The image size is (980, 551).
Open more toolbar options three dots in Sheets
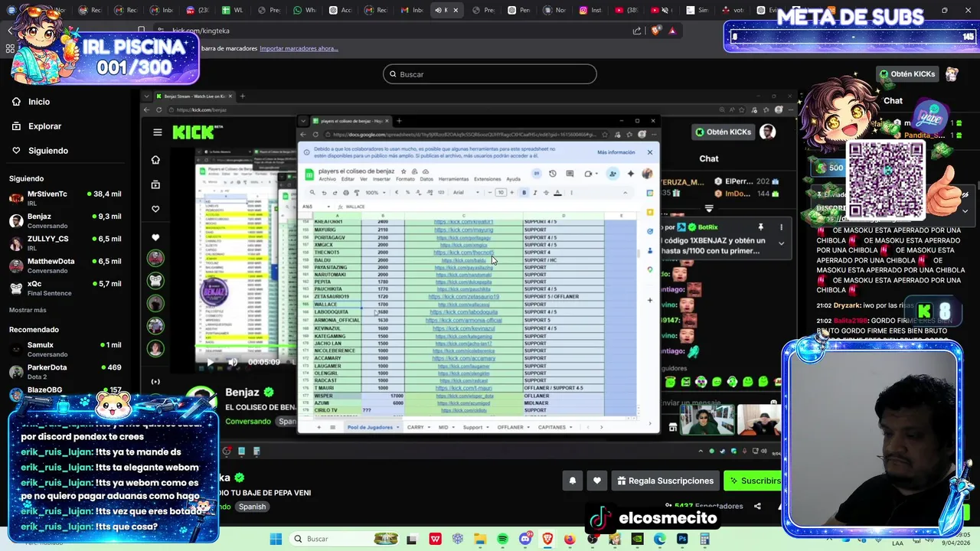571,193
